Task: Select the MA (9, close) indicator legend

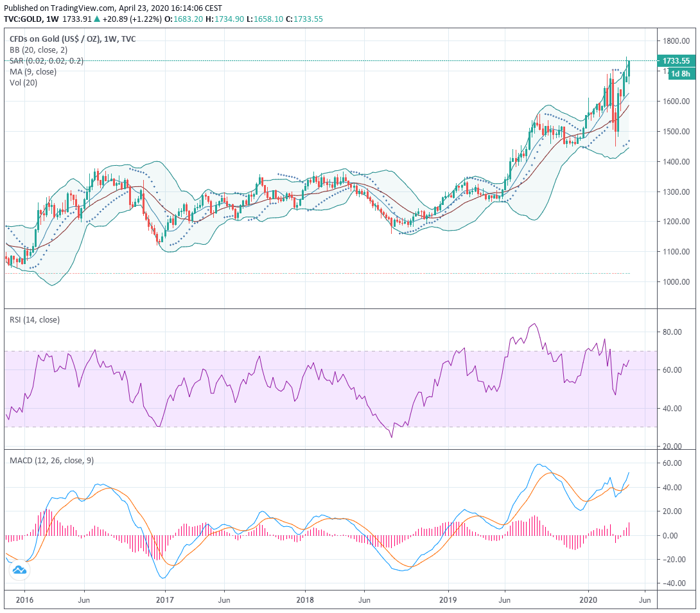Action: 35,72
